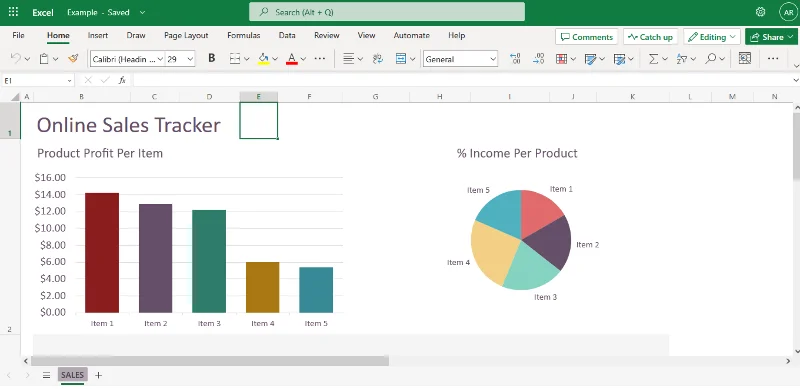Click the Select All corner triangle
This screenshot has width=800, height=389.
coord(15,96)
